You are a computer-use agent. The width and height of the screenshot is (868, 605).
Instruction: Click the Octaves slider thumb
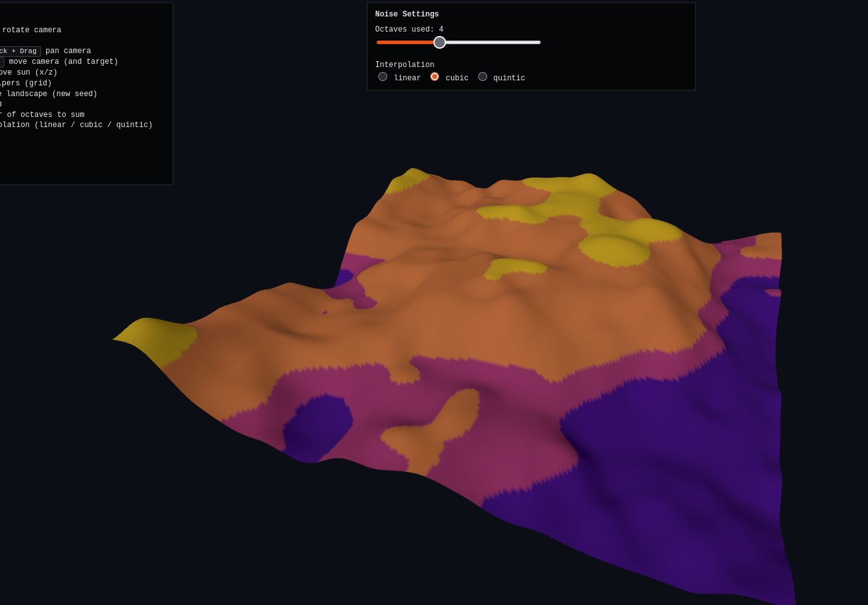pos(440,42)
